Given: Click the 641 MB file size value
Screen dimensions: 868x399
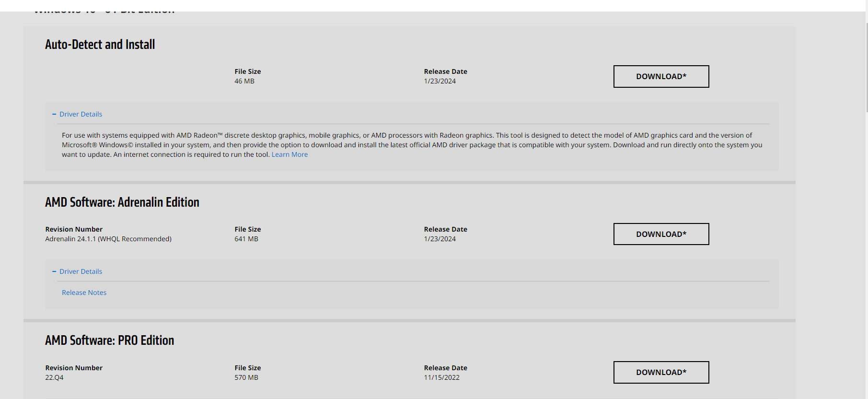Looking at the screenshot, I should (x=246, y=239).
